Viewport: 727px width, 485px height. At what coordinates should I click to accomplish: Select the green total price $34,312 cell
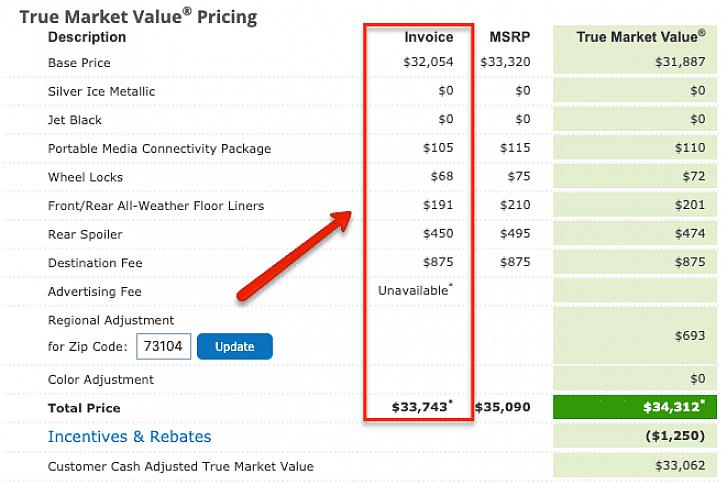tap(635, 407)
